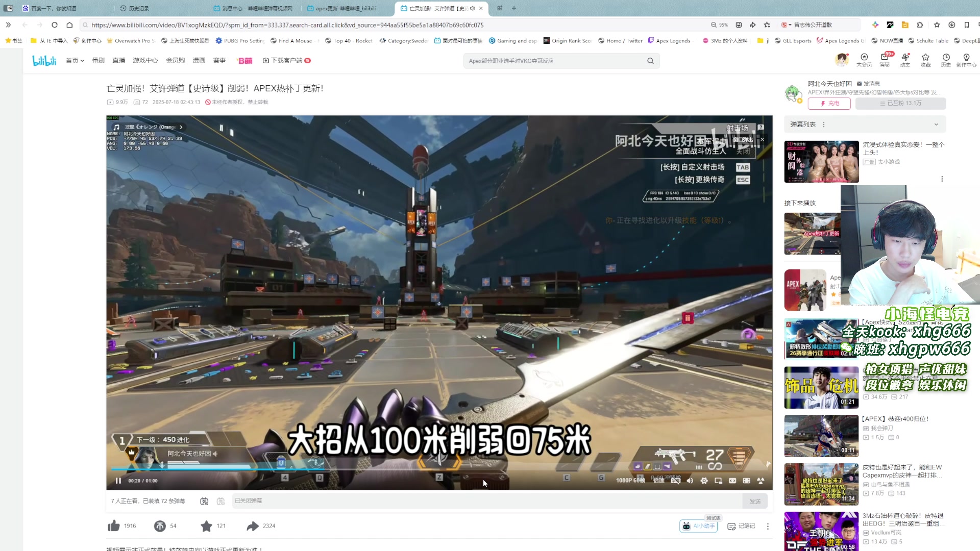Bookmark this page via address-bar star
Viewport: 980px width, 551px height.
[767, 25]
